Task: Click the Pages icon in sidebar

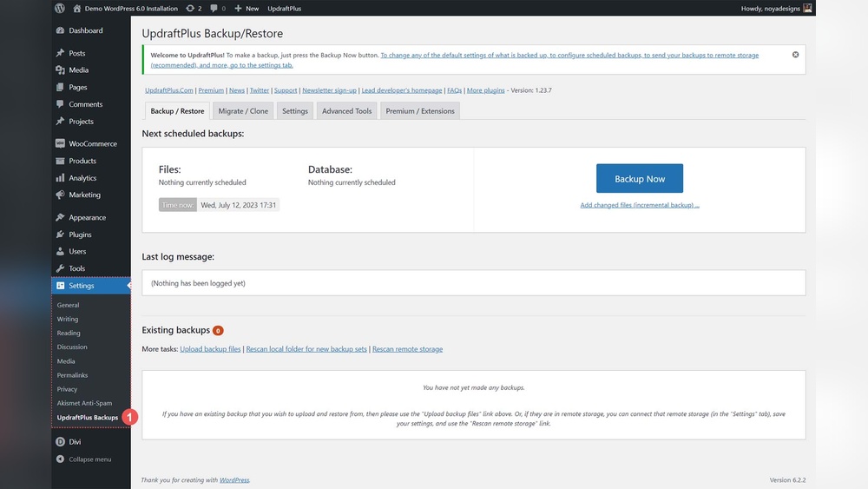Action: point(61,87)
